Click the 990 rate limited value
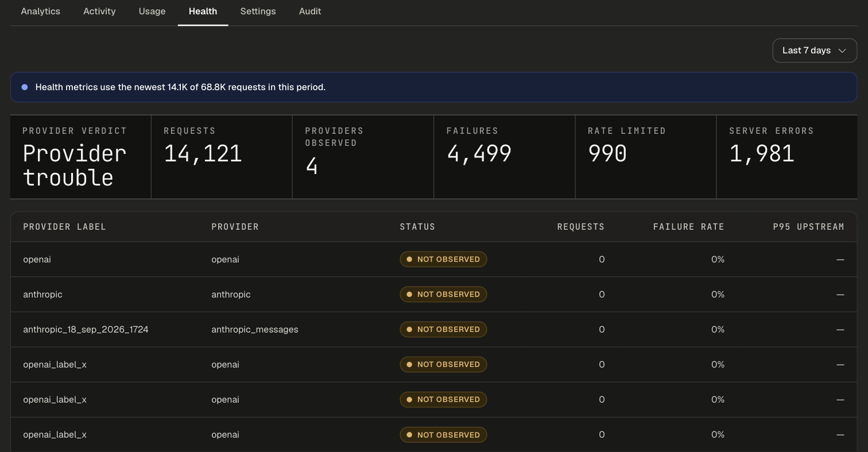 tap(607, 153)
